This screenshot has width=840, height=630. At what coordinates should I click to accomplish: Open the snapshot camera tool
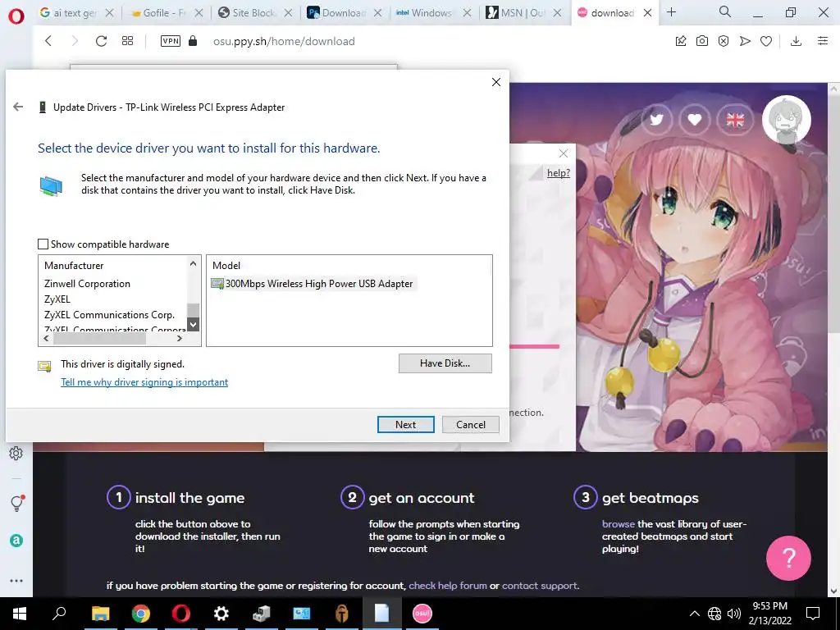point(702,41)
